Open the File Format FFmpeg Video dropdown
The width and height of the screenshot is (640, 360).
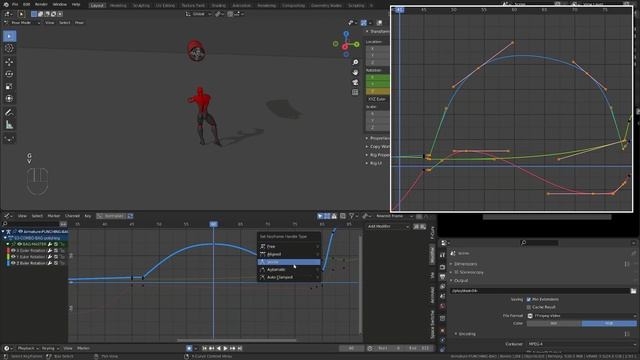point(582,316)
